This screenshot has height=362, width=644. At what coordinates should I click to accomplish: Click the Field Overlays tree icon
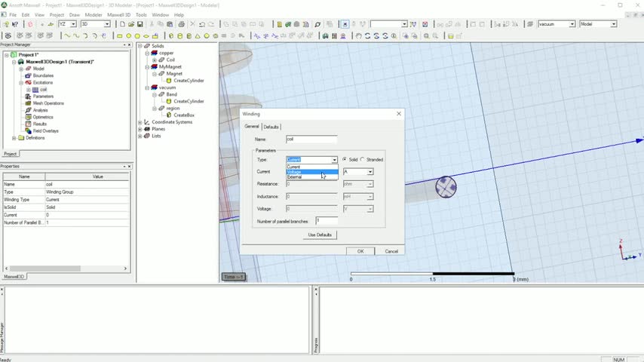coord(28,131)
